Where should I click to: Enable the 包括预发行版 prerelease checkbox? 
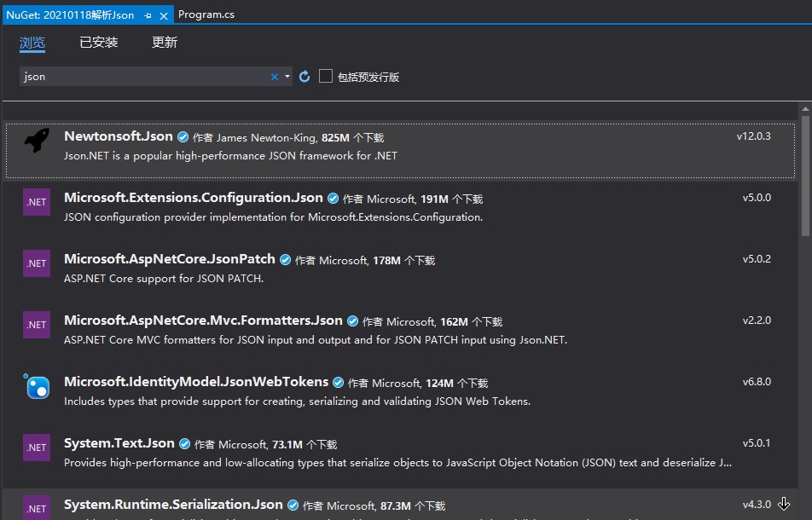point(326,76)
